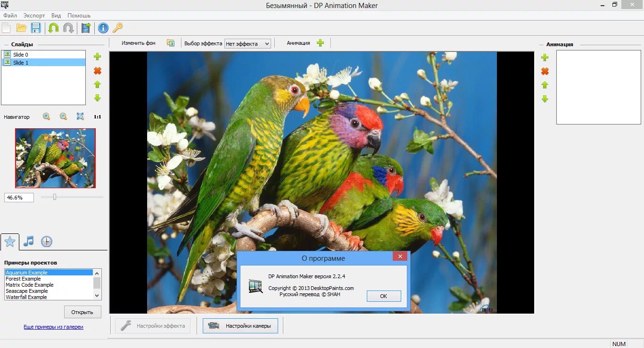Open the Экспорт menu
Screen dimensions: 644x348
tap(34, 16)
